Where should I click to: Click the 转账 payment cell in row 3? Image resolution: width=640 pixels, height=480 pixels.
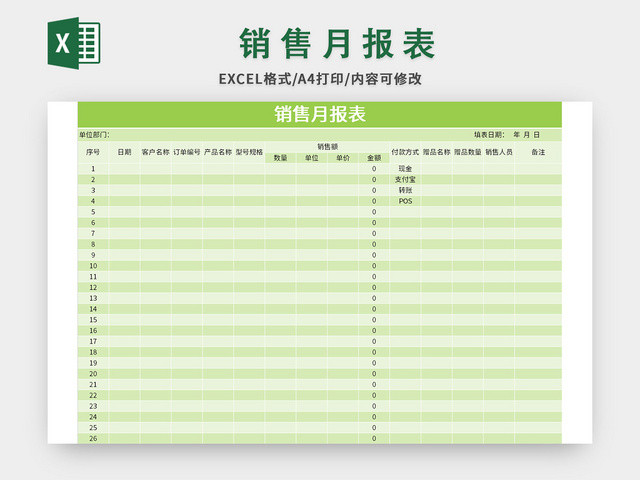point(405,190)
